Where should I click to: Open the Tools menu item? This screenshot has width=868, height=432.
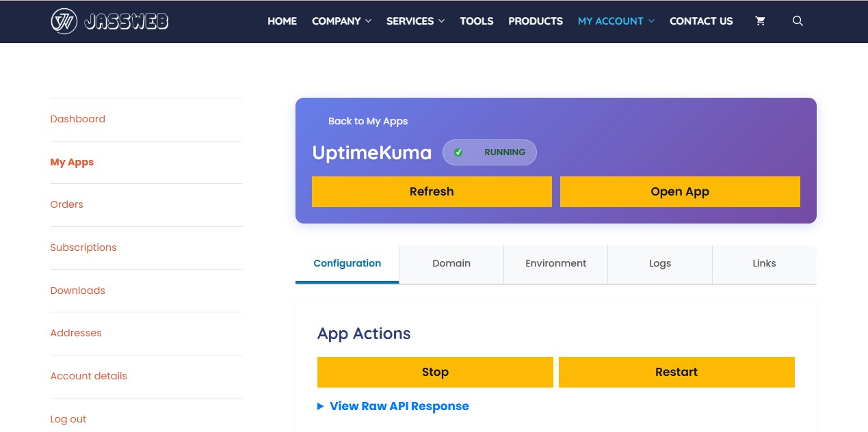pyautogui.click(x=477, y=21)
